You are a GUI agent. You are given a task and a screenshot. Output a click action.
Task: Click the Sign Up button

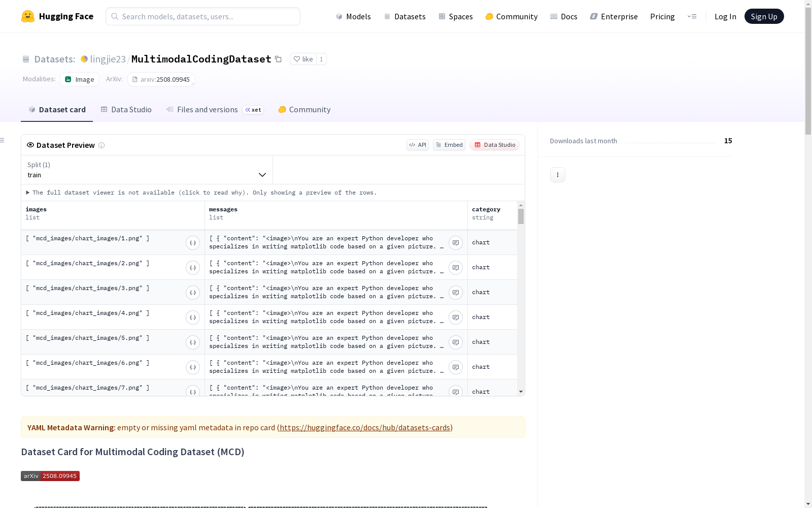[764, 16]
